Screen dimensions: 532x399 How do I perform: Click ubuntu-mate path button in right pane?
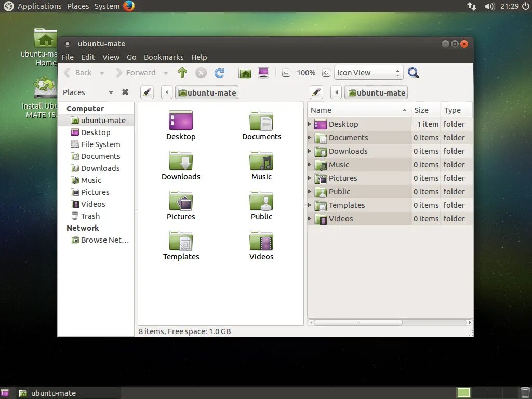[376, 92]
